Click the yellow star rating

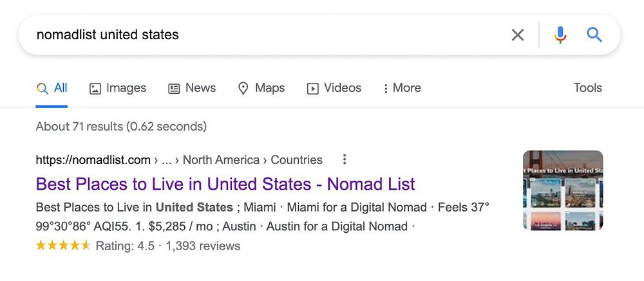[63, 246]
